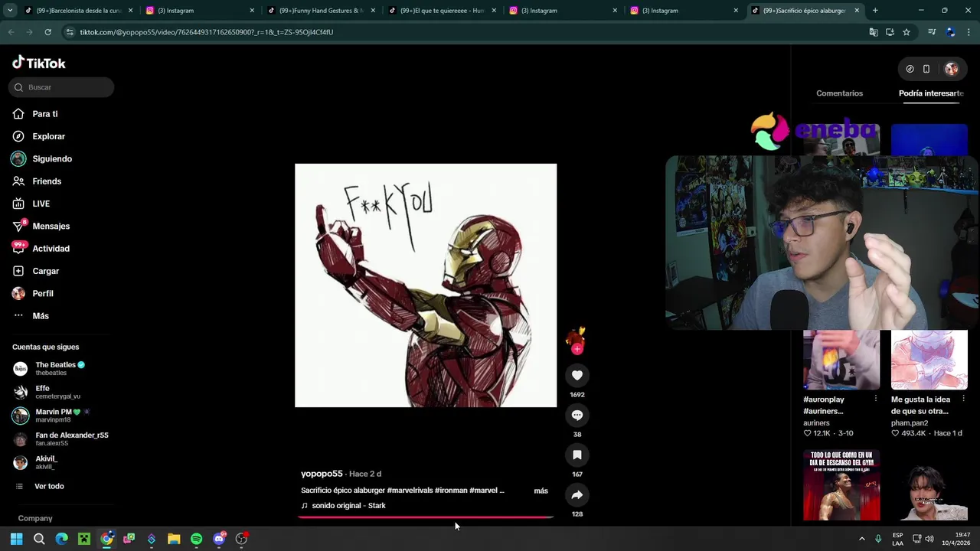
Task: Open TikTok home logo
Action: click(x=39, y=63)
